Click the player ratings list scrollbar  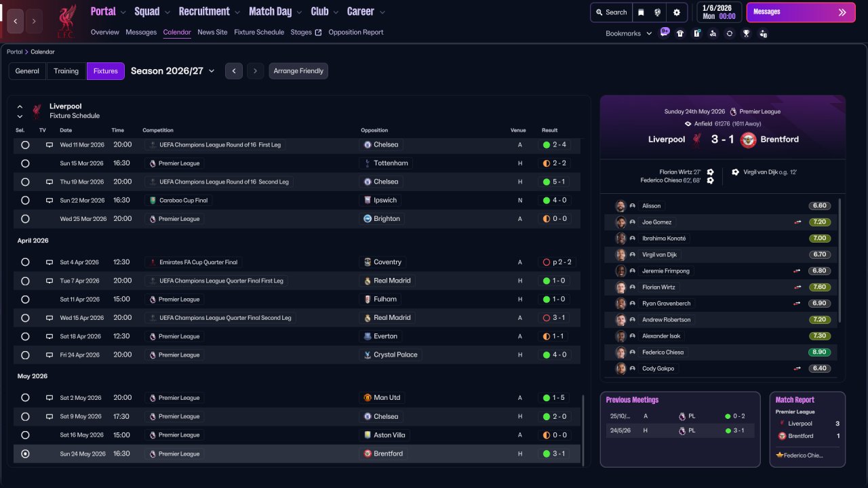(840, 260)
